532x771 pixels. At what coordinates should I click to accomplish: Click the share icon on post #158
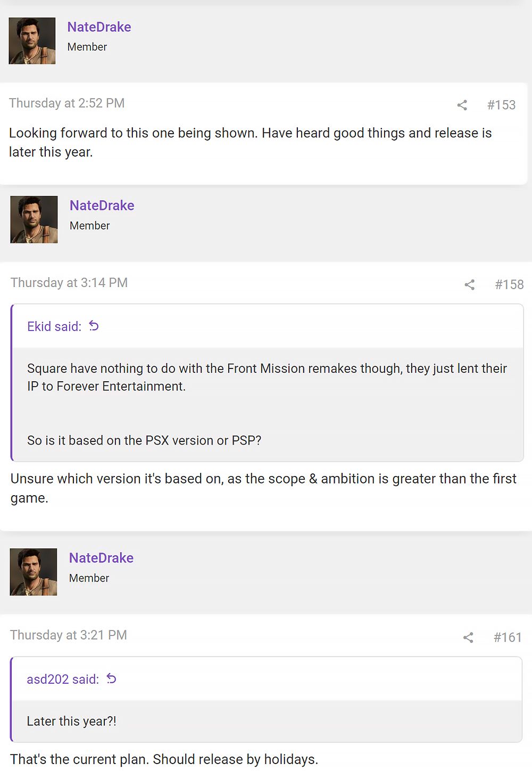point(469,284)
